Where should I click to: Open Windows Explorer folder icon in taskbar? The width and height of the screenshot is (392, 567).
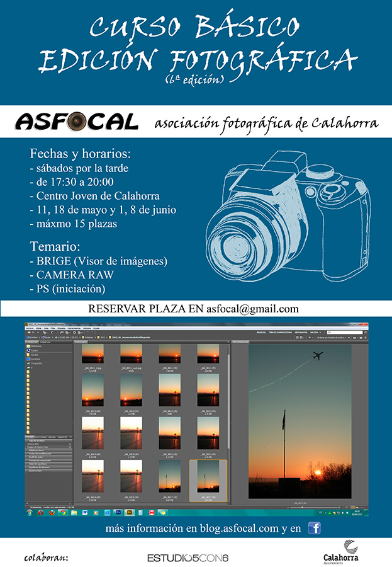pos(74,512)
